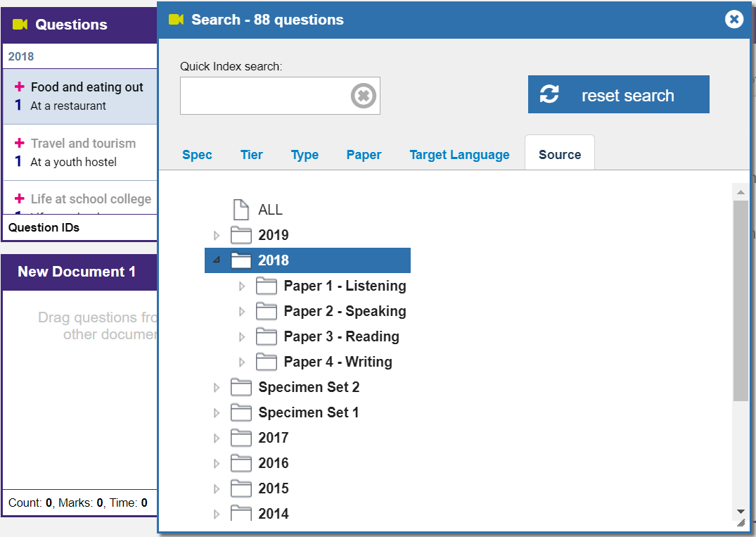Close the Search dialog with the X icon
Image resolution: width=756 pixels, height=537 pixels.
pos(734,19)
